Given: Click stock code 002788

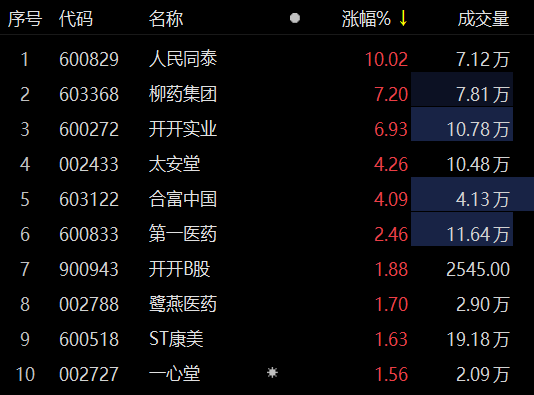Looking at the screenshot, I should point(89,305).
